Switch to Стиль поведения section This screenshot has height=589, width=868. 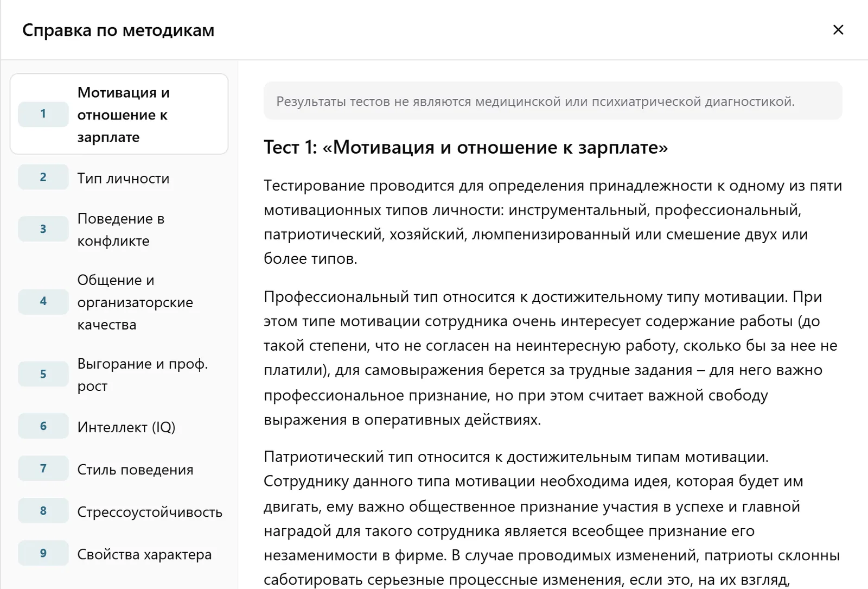[x=119, y=469]
